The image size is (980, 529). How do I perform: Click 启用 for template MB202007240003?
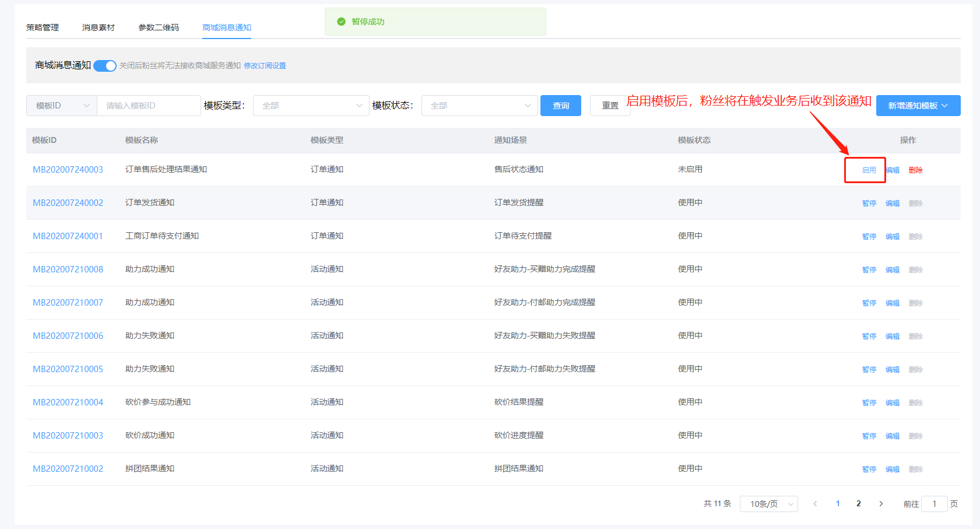pos(869,170)
